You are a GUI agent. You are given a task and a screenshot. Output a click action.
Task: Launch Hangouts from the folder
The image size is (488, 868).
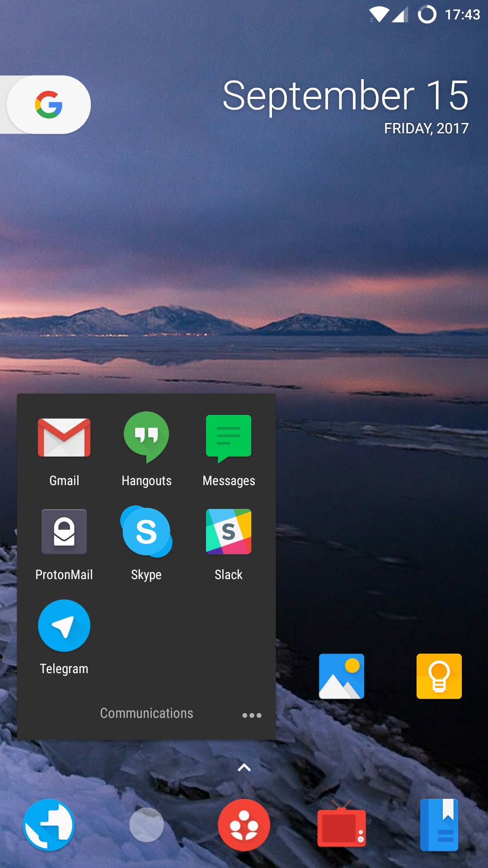coord(146,438)
